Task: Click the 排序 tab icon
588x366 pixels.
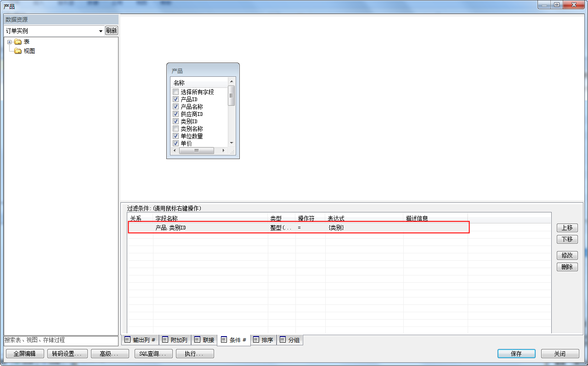Action: click(256, 340)
